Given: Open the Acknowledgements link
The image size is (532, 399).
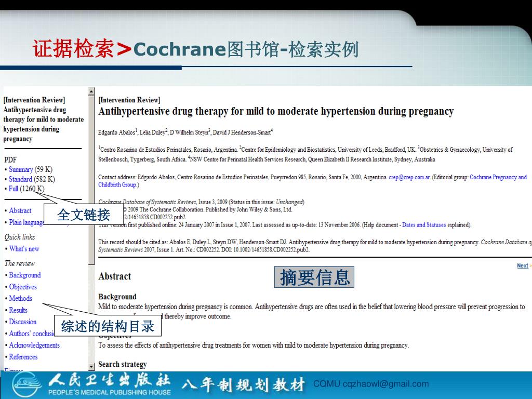Looking at the screenshot, I should (34, 345).
